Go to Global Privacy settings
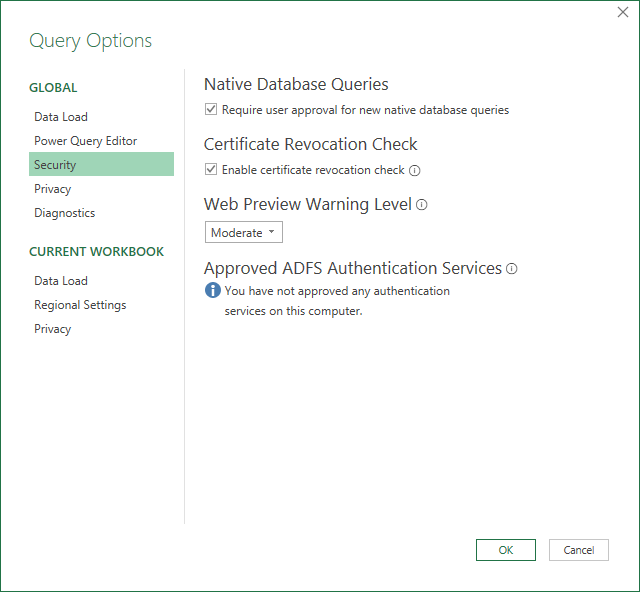Screen dimensions: 640x592 pos(53,189)
